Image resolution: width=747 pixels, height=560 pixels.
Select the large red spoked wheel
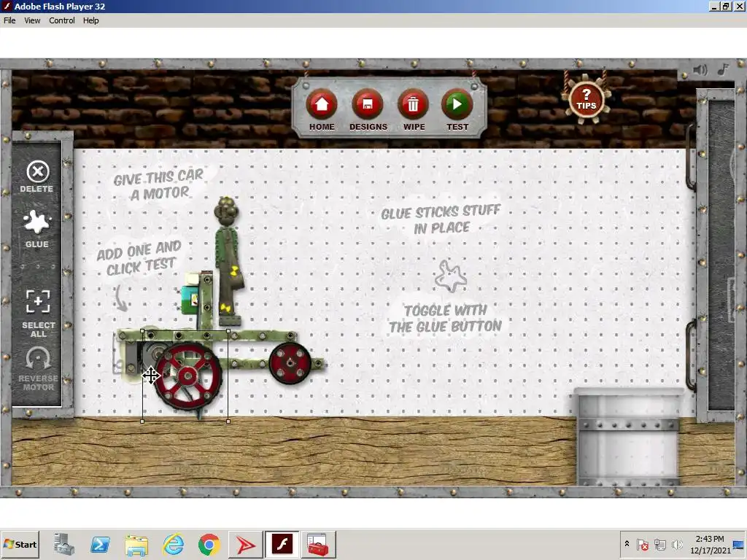187,376
